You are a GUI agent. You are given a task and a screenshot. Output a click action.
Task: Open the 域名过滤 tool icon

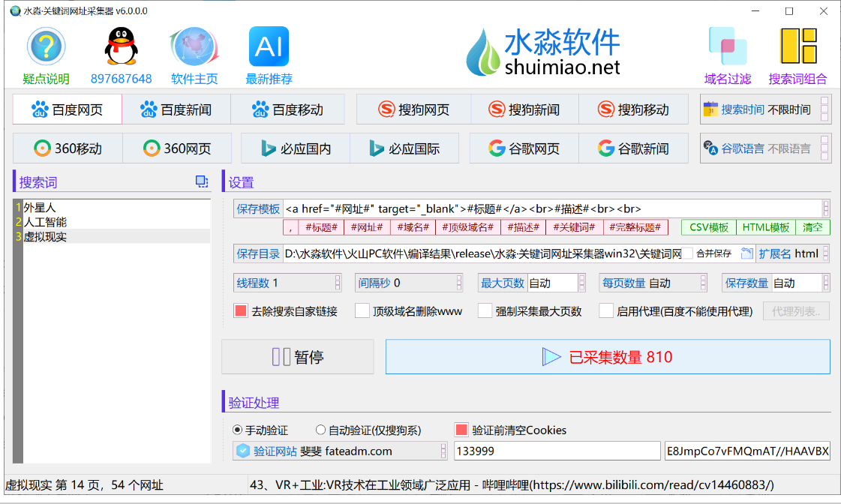[x=727, y=47]
